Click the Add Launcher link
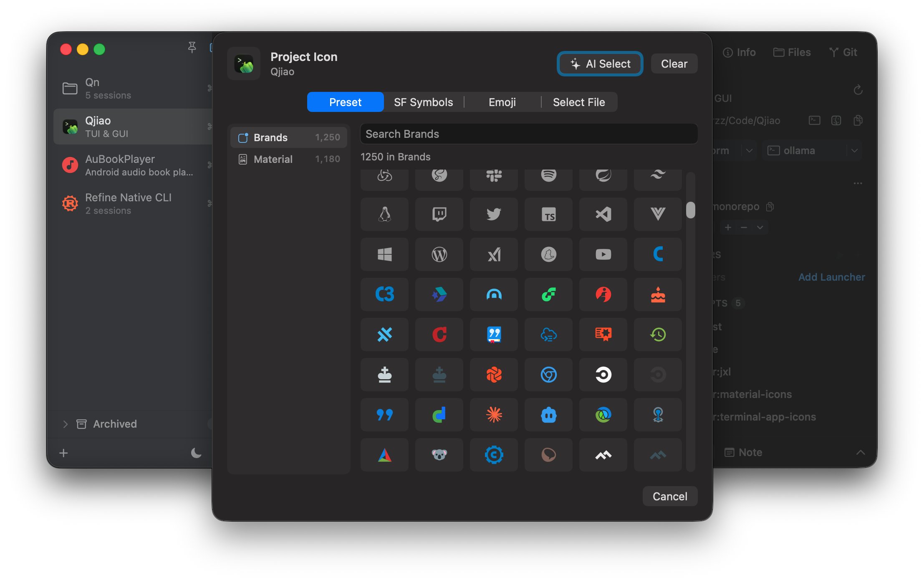Viewport: 924px width, 583px height. (x=831, y=277)
